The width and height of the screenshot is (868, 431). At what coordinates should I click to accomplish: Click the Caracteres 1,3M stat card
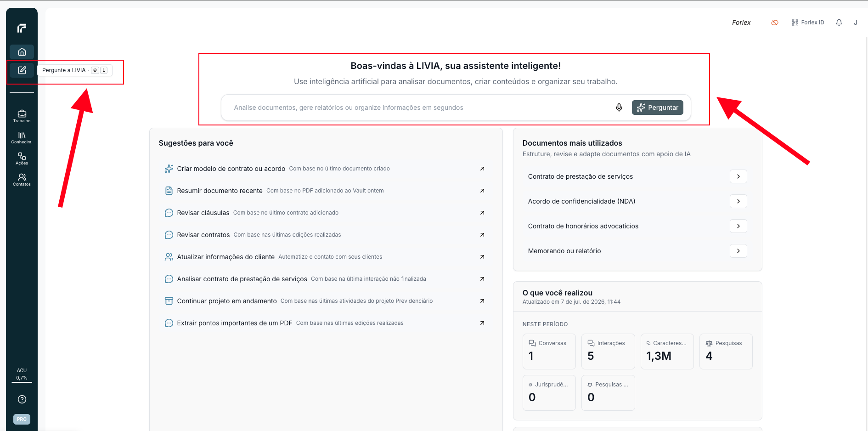[x=667, y=352]
